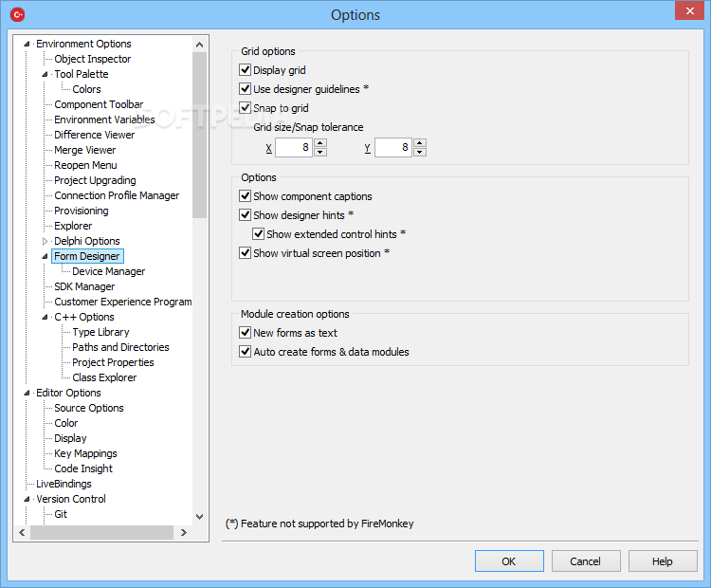Viewport: 711px width, 588px height.
Task: Click tree scroll down arrow
Action: pos(199,517)
